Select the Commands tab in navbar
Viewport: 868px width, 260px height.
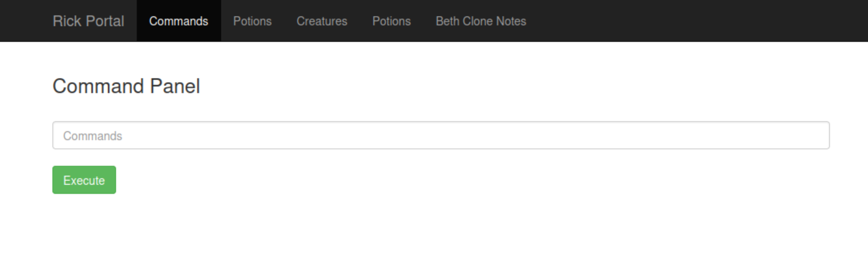[x=179, y=21]
